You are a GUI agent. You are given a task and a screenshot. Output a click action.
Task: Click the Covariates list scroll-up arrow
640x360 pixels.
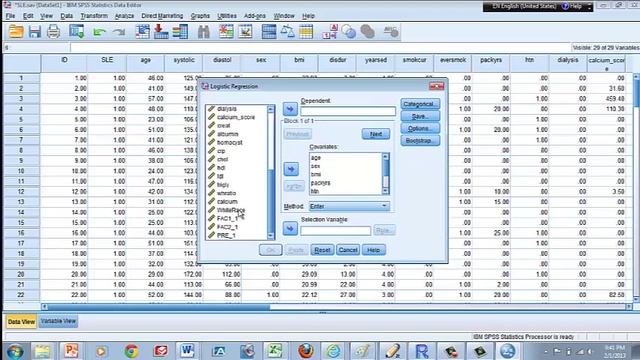coord(385,157)
